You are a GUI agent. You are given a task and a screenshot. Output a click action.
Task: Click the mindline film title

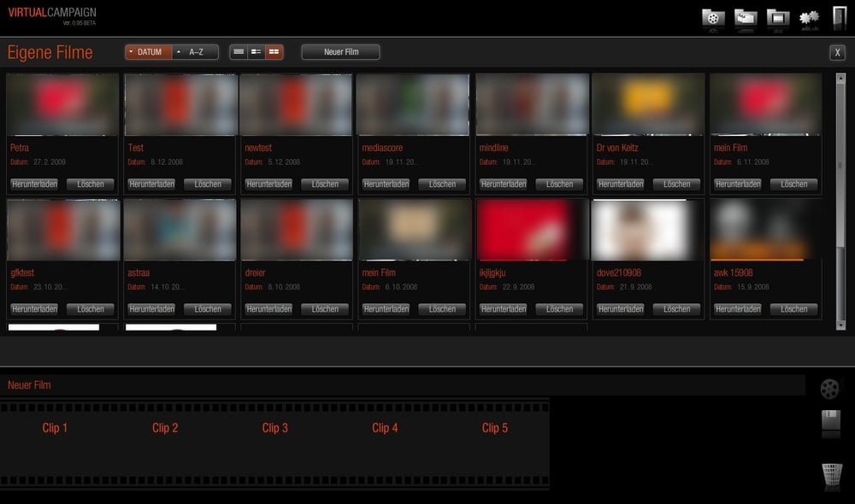point(493,148)
